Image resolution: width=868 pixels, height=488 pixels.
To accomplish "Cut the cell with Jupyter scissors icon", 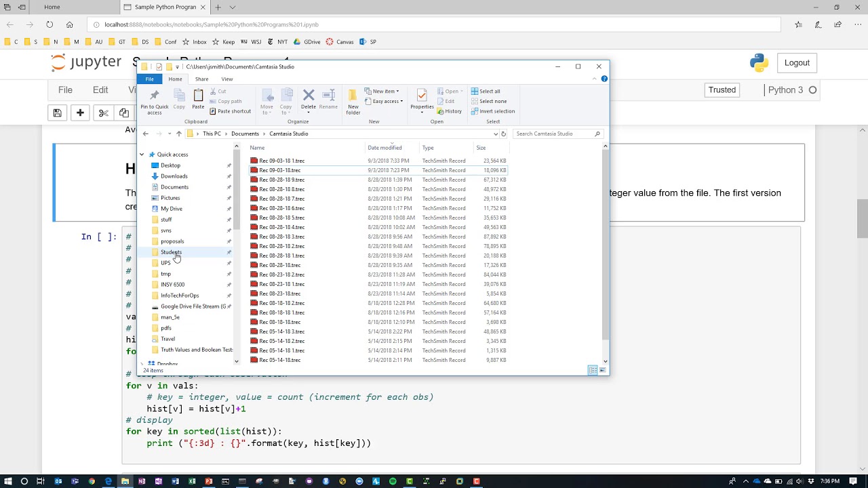I will (x=103, y=113).
